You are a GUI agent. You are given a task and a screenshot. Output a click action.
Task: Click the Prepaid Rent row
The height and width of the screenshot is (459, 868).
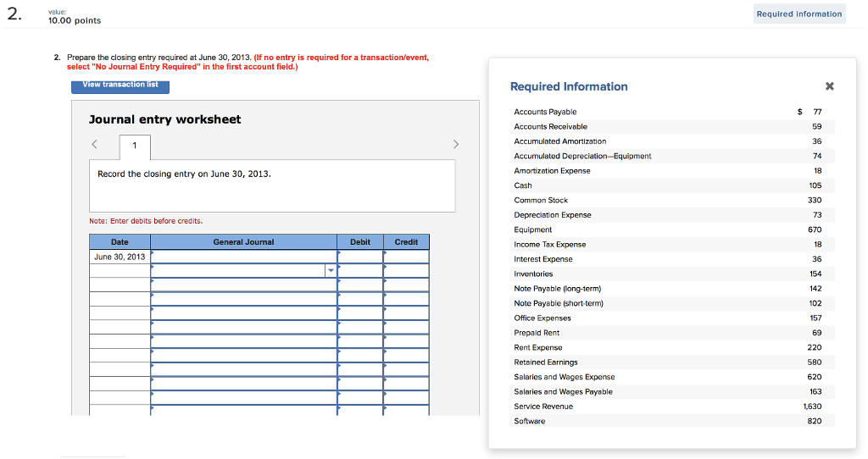point(672,333)
